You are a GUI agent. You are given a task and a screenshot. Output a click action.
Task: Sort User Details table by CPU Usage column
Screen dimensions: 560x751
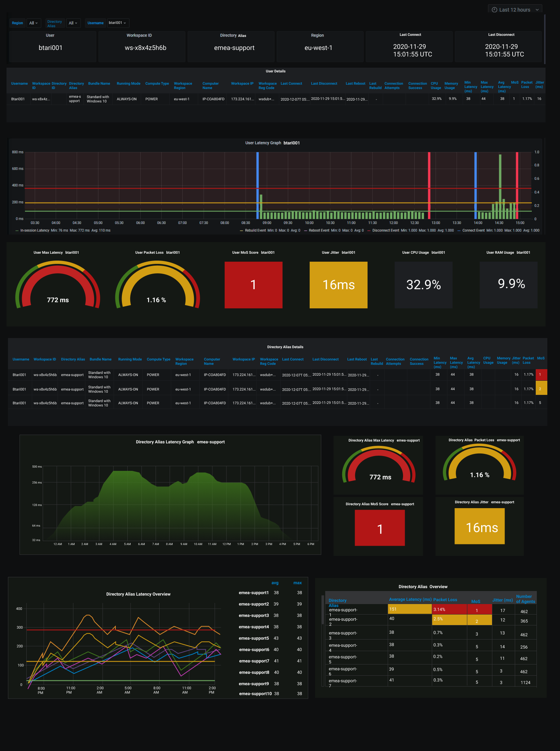pos(436,86)
